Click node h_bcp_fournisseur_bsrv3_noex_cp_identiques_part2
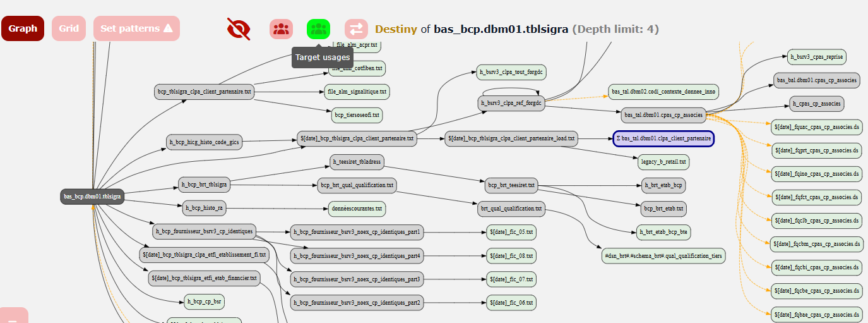The width and height of the screenshot is (868, 323). point(357,303)
